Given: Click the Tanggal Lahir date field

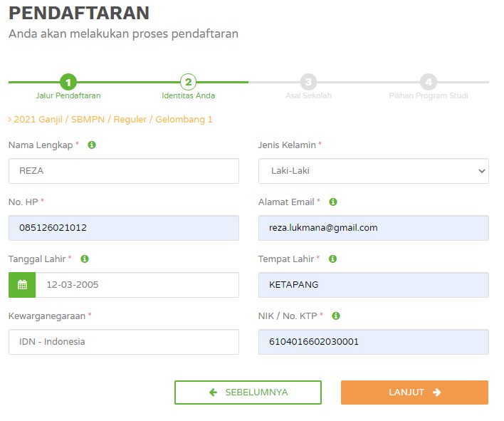Looking at the screenshot, I should click(137, 285).
